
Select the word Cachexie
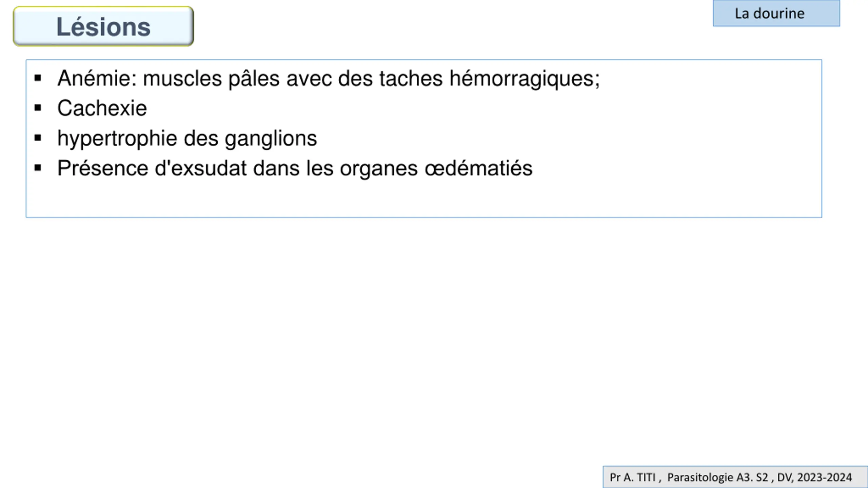pyautogui.click(x=102, y=108)
